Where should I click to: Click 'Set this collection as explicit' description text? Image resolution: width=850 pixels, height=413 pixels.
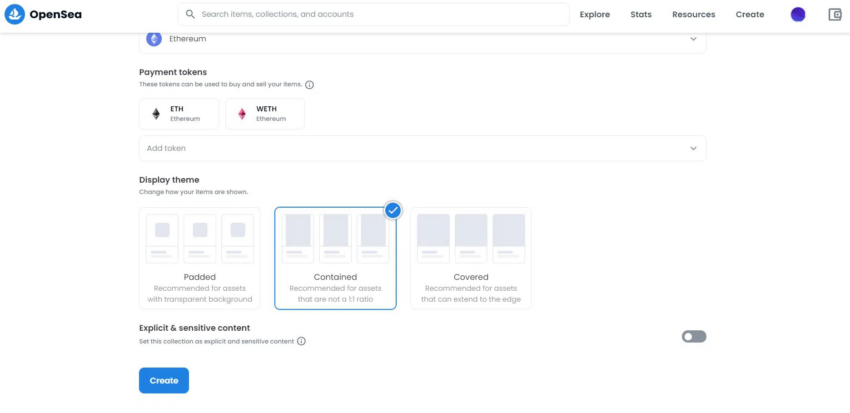point(217,341)
